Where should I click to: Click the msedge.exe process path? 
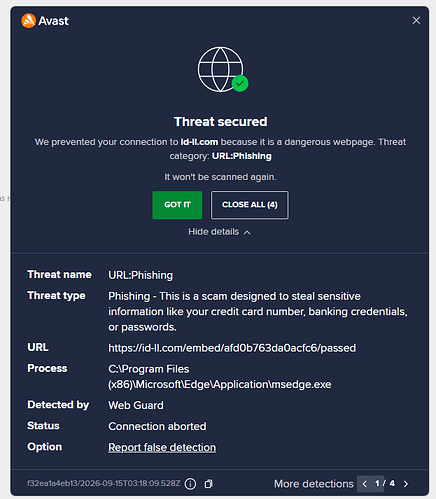pyautogui.click(x=220, y=377)
